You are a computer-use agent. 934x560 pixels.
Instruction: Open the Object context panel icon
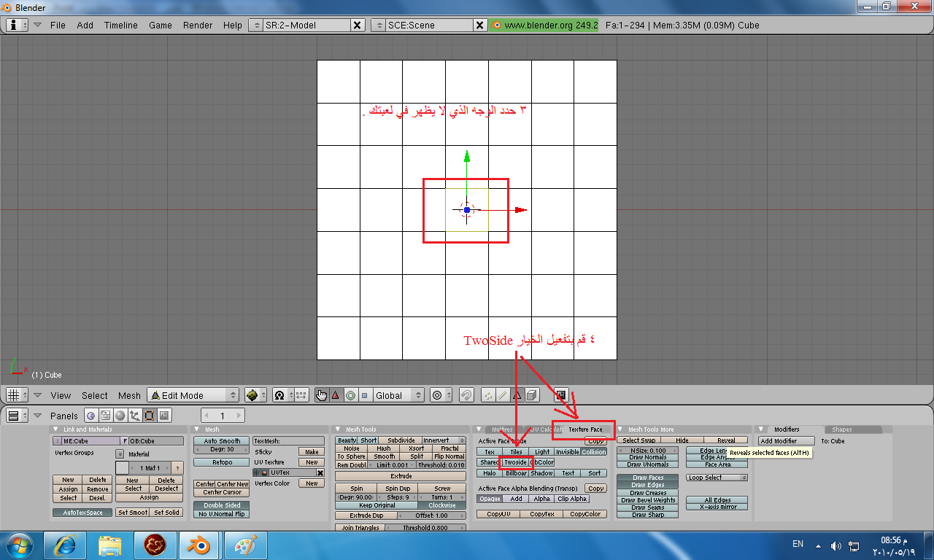coord(135,416)
